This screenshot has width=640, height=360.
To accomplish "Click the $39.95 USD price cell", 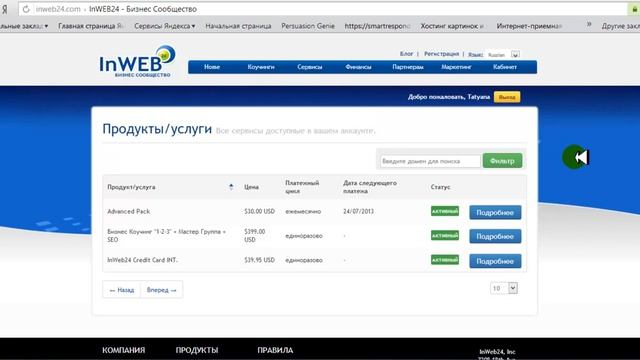I will pyautogui.click(x=259, y=260).
